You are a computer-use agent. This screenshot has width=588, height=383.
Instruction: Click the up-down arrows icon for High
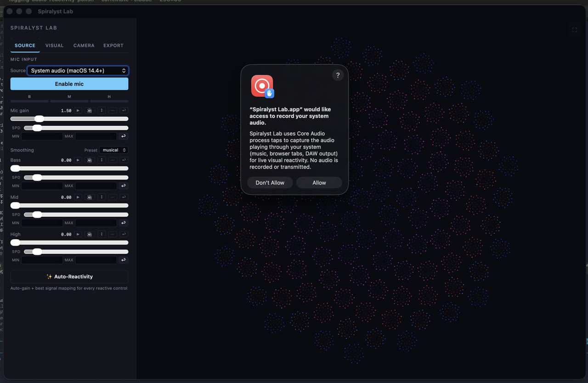[102, 235]
